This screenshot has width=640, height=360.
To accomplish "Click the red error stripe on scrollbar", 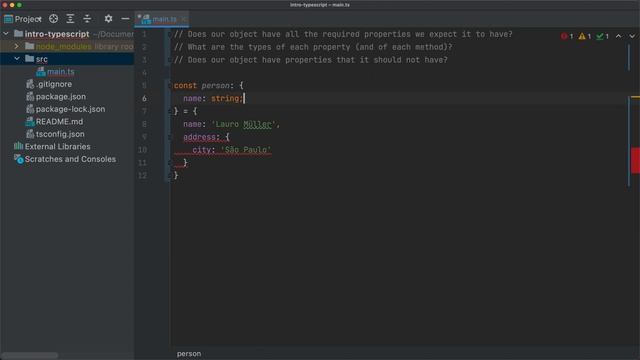I will click(x=636, y=160).
